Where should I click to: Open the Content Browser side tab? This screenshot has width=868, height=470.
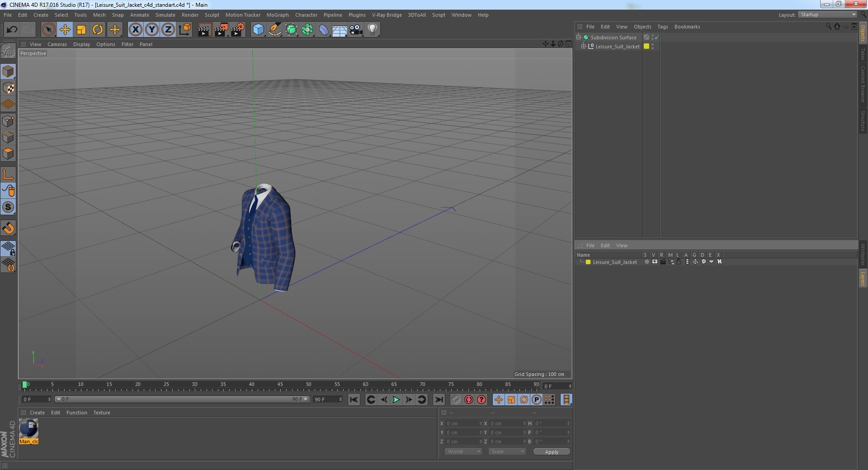pos(863,84)
